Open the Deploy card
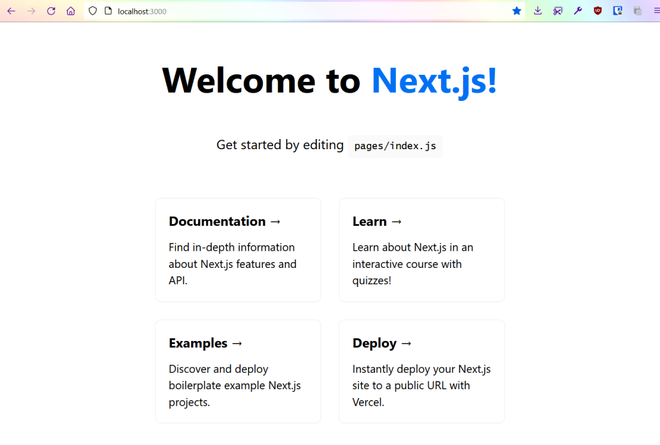Image resolution: width=660 pixels, height=445 pixels. click(x=422, y=371)
